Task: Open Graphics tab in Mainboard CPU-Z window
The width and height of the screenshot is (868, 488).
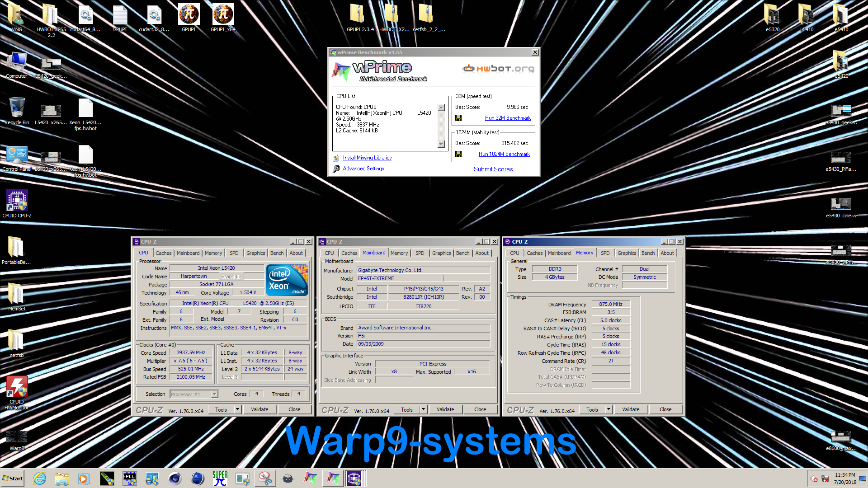Action: coord(442,253)
